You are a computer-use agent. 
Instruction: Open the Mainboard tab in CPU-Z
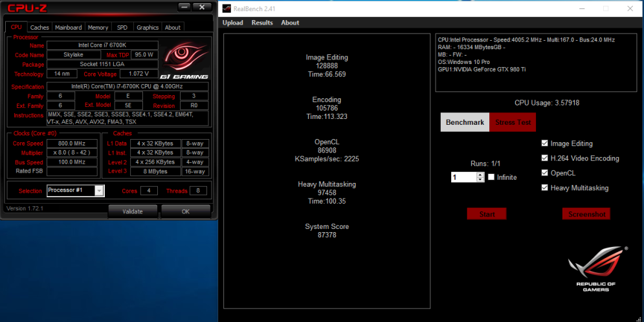(x=68, y=28)
